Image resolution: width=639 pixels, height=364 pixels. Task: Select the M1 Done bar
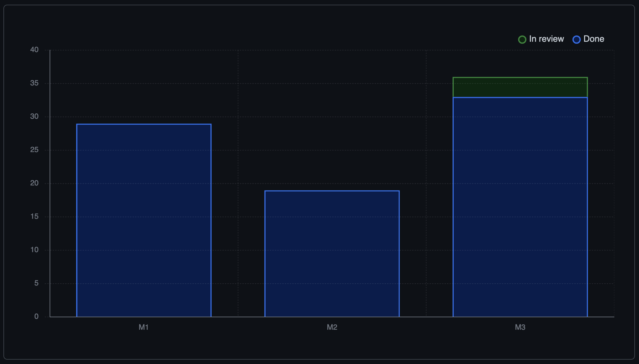(x=144, y=220)
